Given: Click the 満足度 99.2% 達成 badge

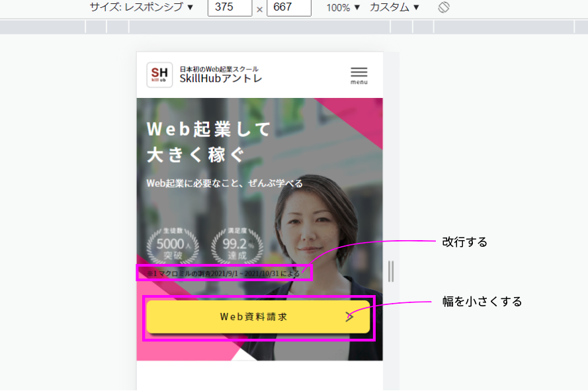Looking at the screenshot, I should (237, 245).
